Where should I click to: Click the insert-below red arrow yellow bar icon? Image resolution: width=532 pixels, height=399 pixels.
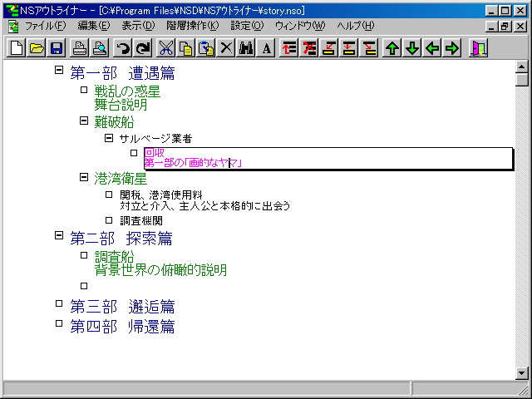tap(349, 48)
